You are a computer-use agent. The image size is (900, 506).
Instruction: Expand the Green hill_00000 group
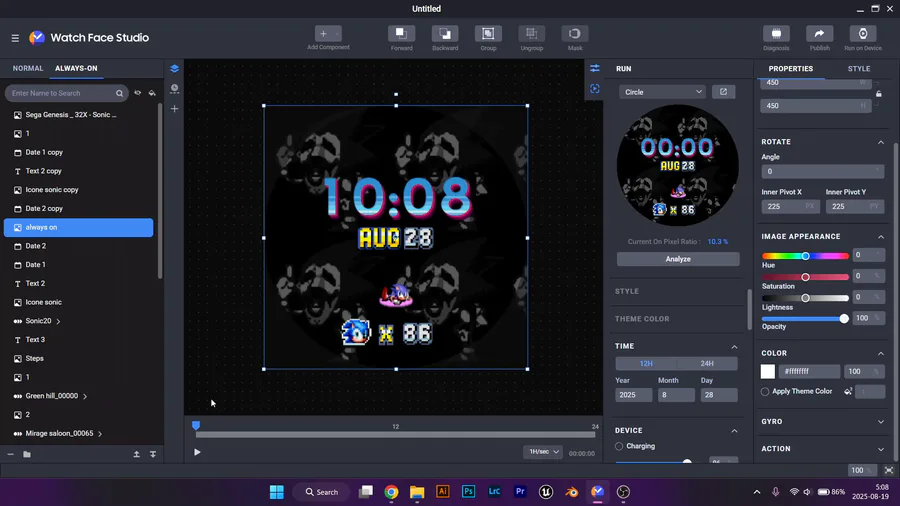tap(85, 396)
